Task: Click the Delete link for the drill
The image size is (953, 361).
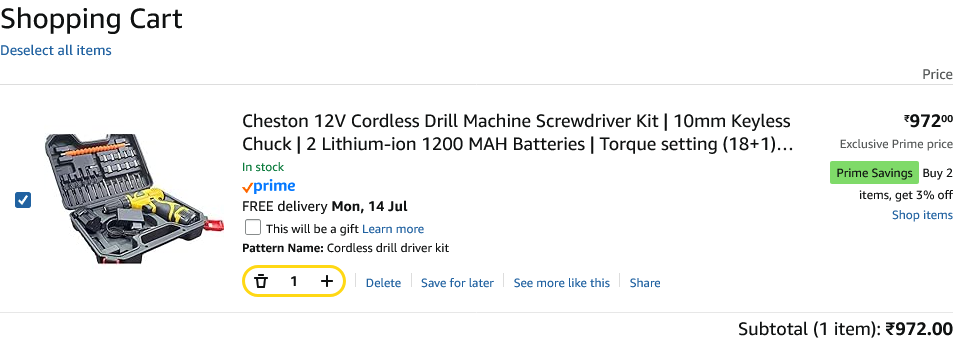Action: (x=384, y=283)
